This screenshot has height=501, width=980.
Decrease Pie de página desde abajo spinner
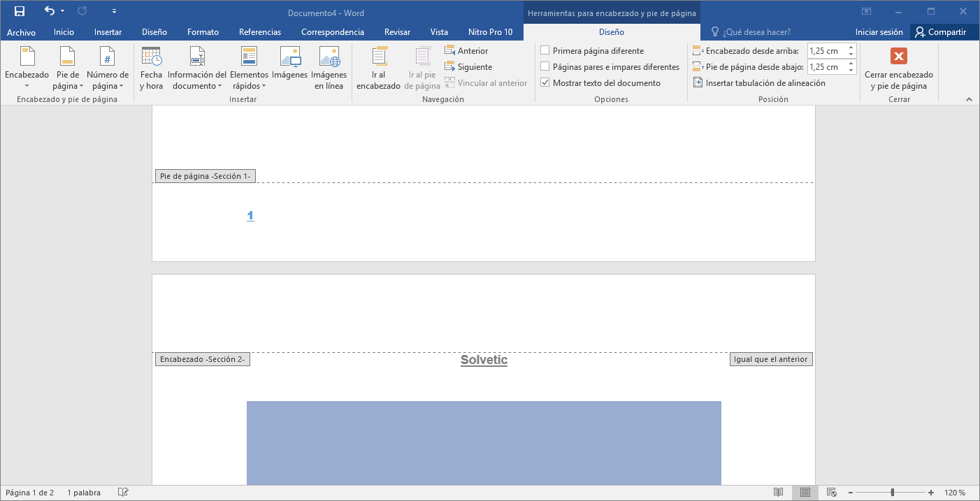coord(851,71)
